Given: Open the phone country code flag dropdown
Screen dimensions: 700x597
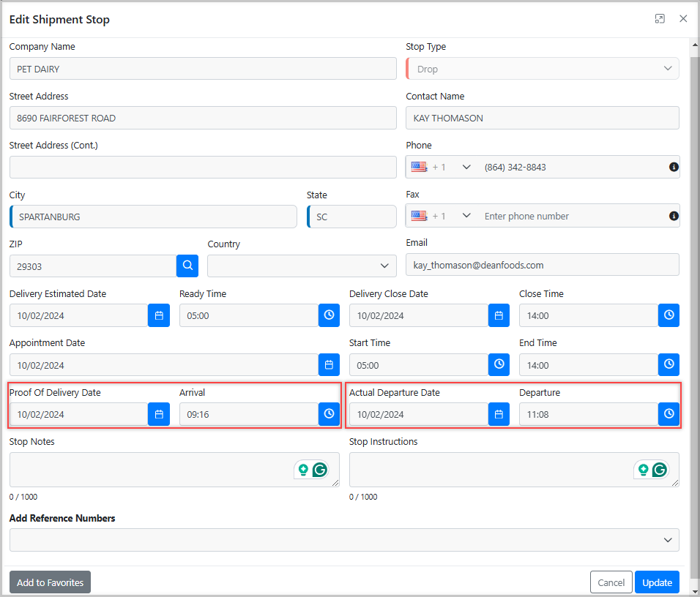Looking at the screenshot, I should click(439, 167).
